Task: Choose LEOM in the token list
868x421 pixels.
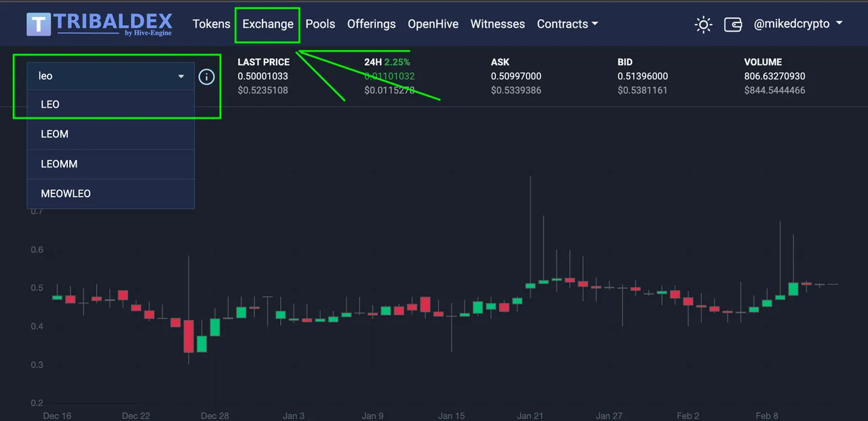Action: click(111, 134)
